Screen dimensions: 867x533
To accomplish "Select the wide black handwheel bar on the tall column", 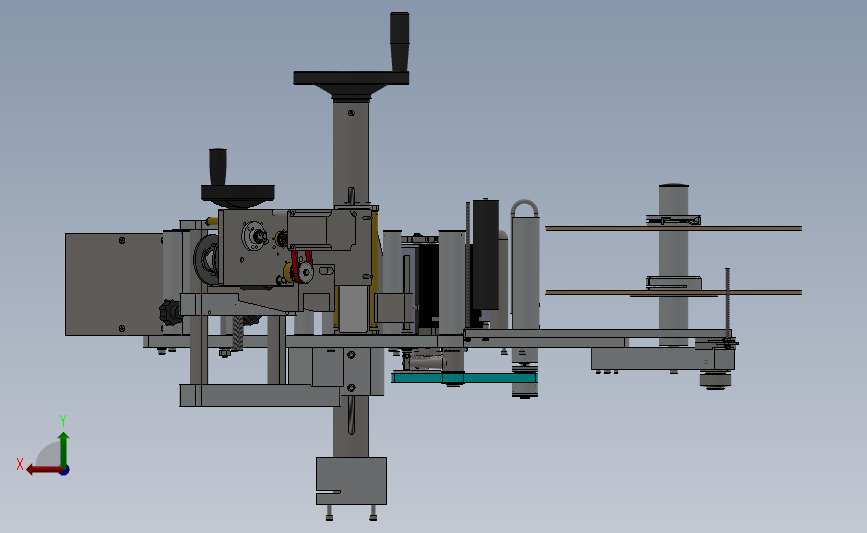I will [351, 78].
